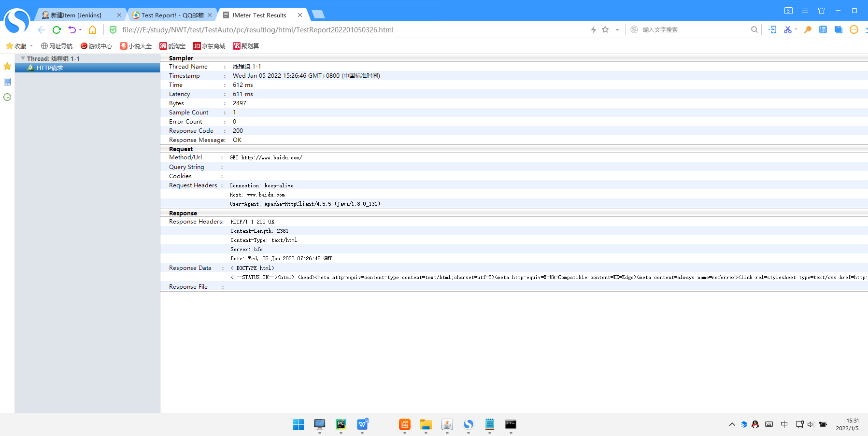Image resolution: width=868 pixels, height=436 pixels.
Task: Expand the 收藏 favorites dropdown arrow
Action: 31,46
